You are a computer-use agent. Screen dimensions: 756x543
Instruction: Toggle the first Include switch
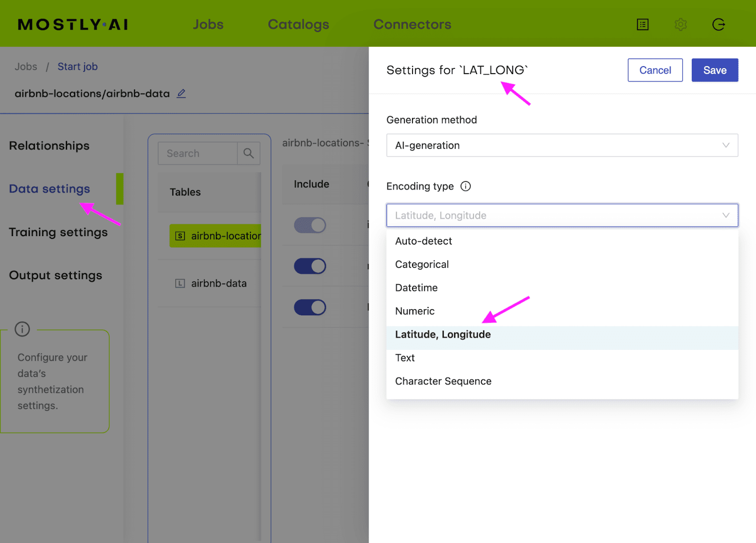click(310, 225)
